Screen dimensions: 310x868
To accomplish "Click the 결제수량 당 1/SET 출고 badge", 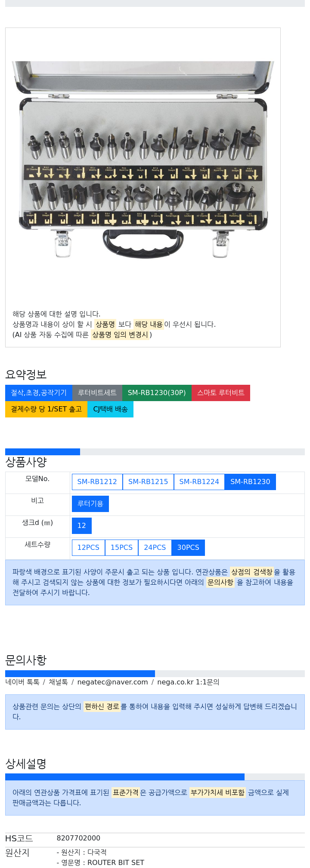I will pyautogui.click(x=46, y=409).
